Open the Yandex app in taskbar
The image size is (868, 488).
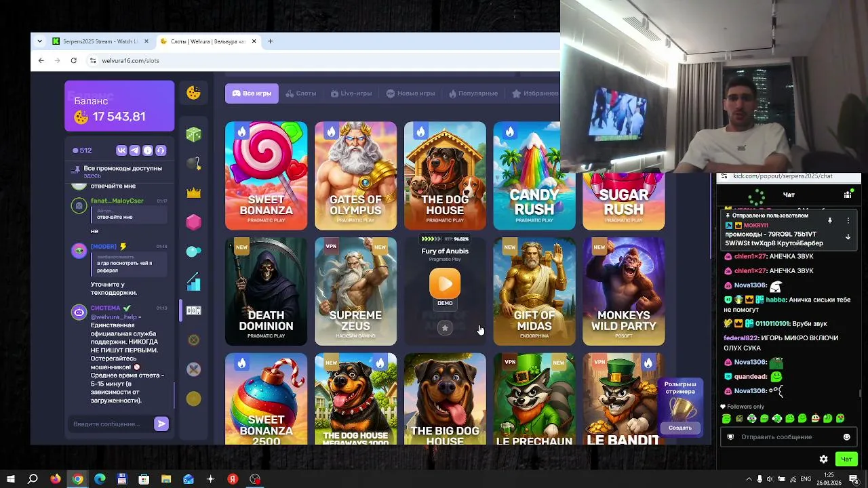tap(233, 479)
